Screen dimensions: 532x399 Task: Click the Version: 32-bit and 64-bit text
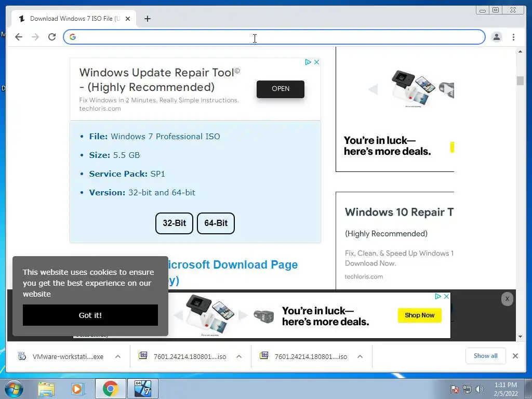tap(142, 192)
